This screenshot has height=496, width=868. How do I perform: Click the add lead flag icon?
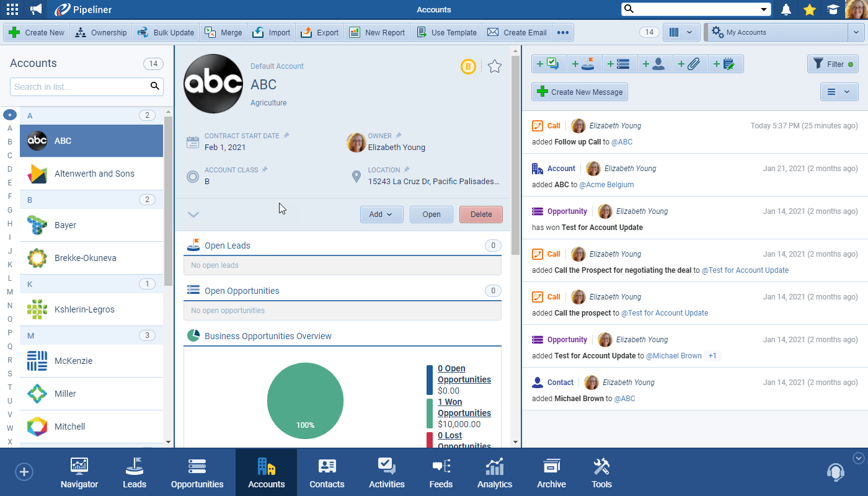click(x=584, y=64)
